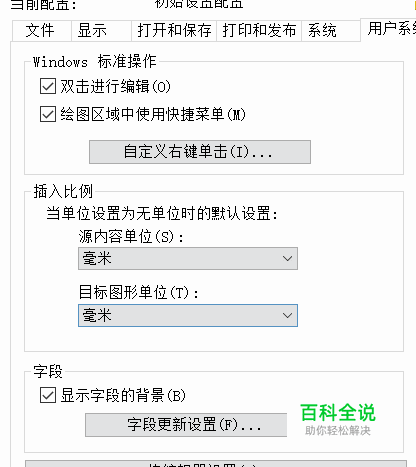Open the 目标图形单位 combo box
This screenshot has height=467, width=416.
coord(188,315)
